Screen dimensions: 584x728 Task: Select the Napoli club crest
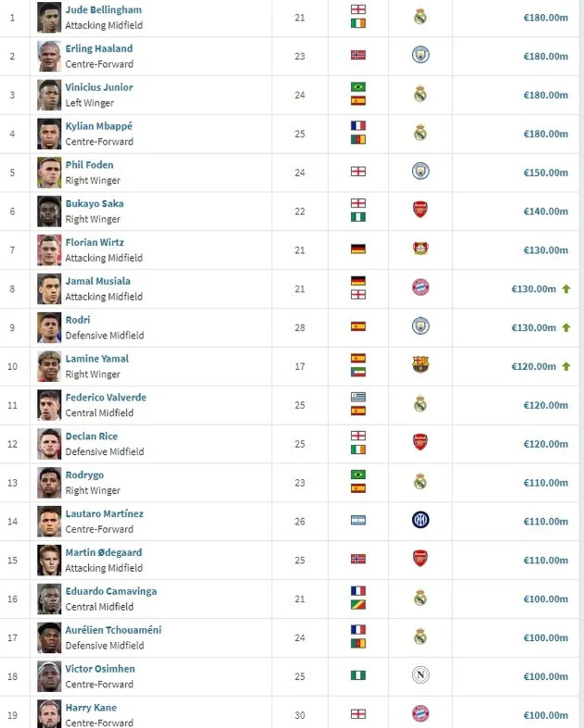point(421,675)
